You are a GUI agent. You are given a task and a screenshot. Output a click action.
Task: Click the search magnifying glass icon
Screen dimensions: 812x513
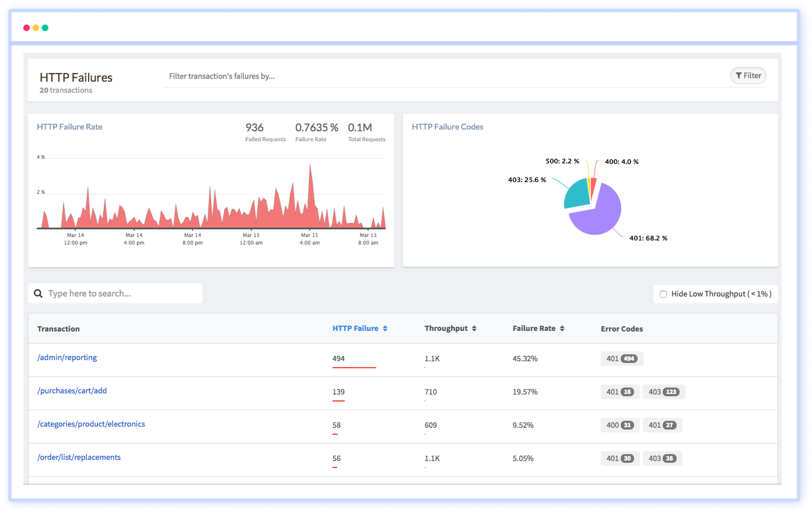tap(38, 293)
